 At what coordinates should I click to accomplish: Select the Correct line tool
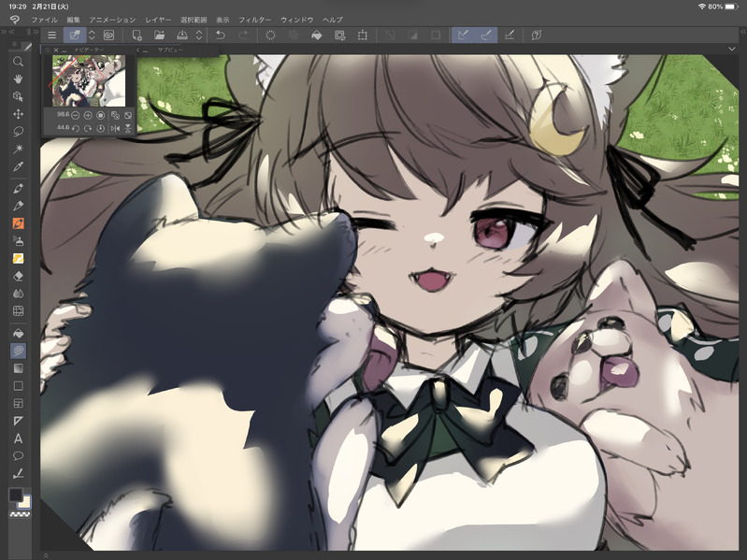18,473
